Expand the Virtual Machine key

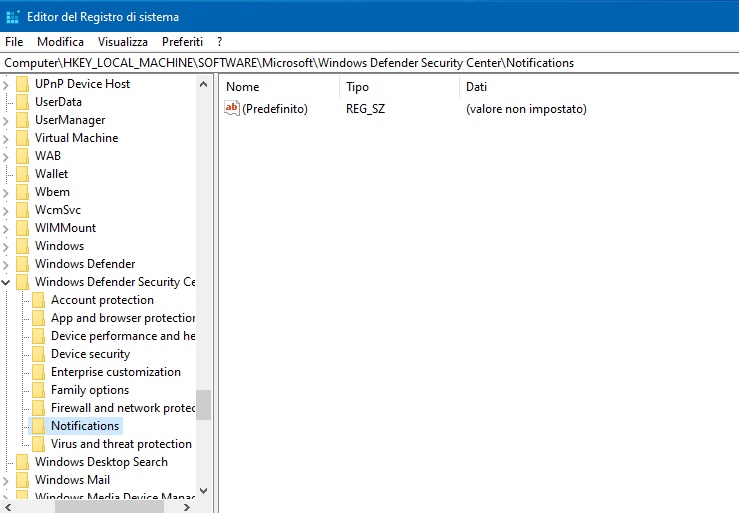point(6,139)
